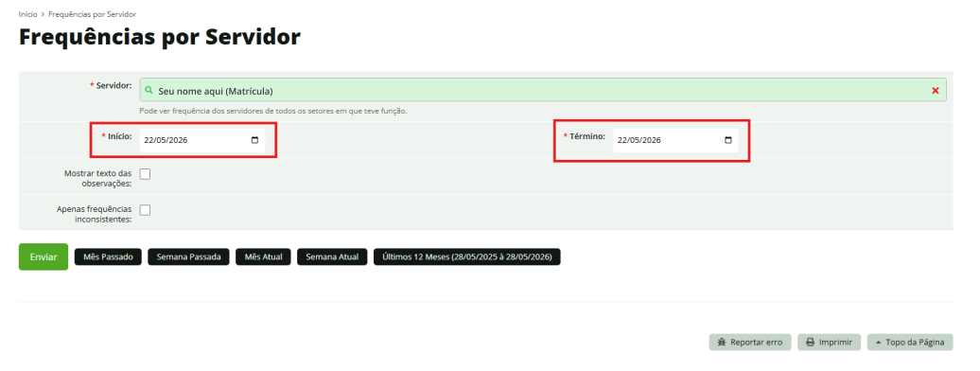Click the Mostrar texto das observações label
The width and height of the screenshot is (980, 371).
tap(97, 178)
